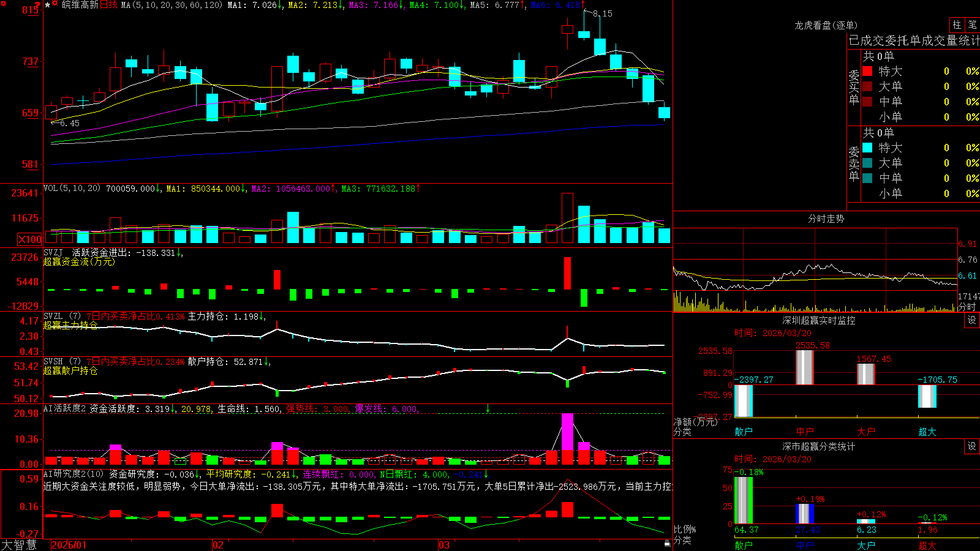Click AI活跃度2 indicator label

(65, 408)
